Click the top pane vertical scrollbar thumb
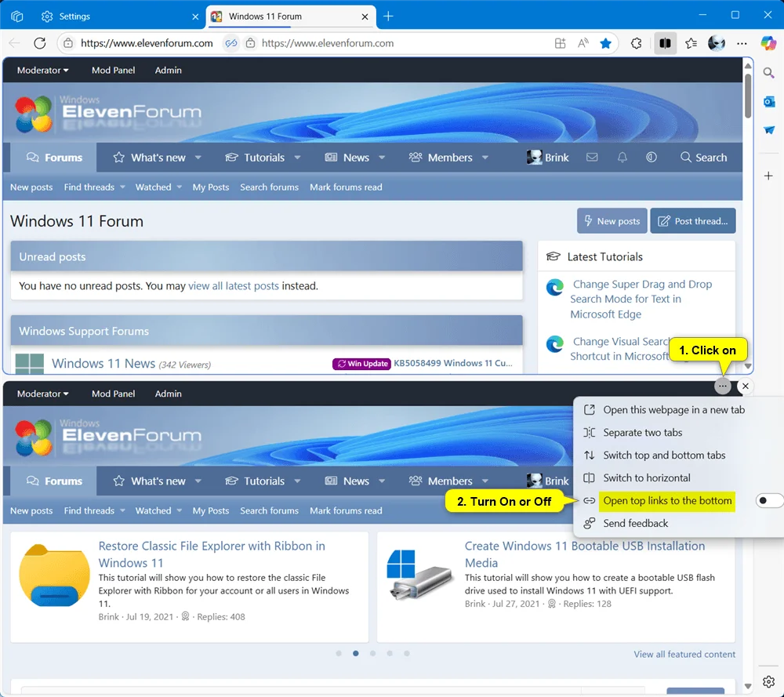The width and height of the screenshot is (784, 697). click(748, 96)
